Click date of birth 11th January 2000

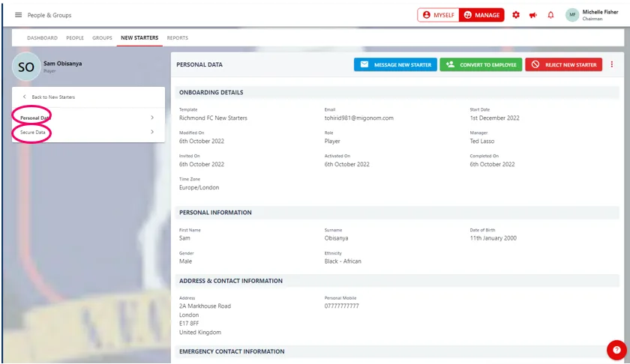click(x=493, y=238)
